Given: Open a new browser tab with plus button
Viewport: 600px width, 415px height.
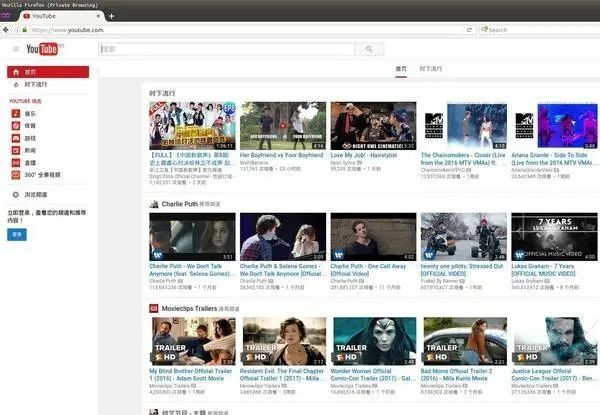Looking at the screenshot, I should click(x=111, y=16).
